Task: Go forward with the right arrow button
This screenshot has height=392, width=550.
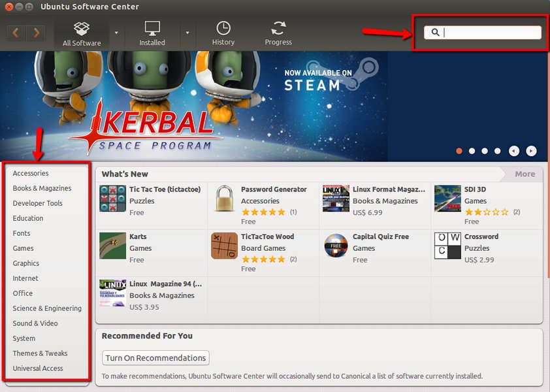Action: (36, 33)
